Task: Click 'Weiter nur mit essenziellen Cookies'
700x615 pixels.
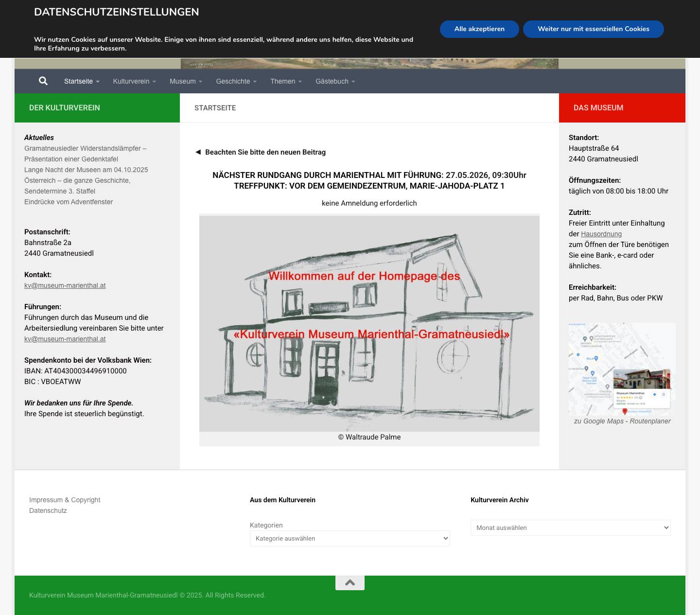Action: pos(593,29)
